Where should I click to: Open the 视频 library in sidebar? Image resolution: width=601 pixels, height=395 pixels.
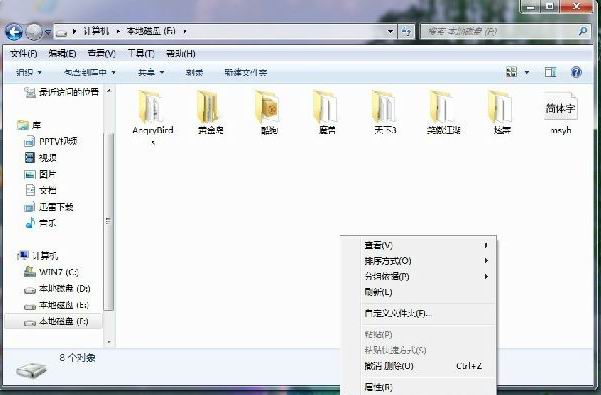(40, 157)
